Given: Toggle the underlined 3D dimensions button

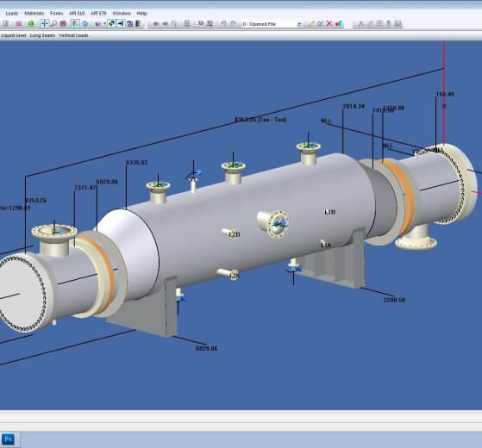Looking at the screenshot, I should coord(210,23).
